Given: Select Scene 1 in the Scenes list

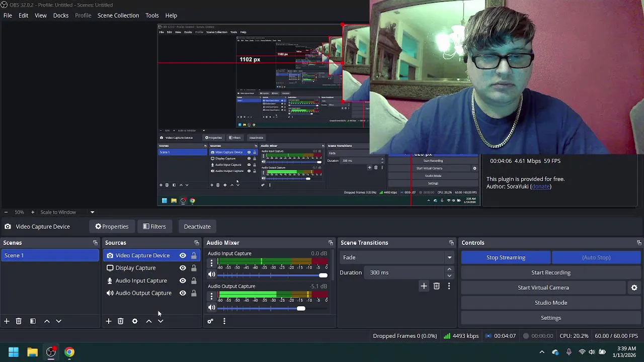Looking at the screenshot, I should tap(50, 255).
